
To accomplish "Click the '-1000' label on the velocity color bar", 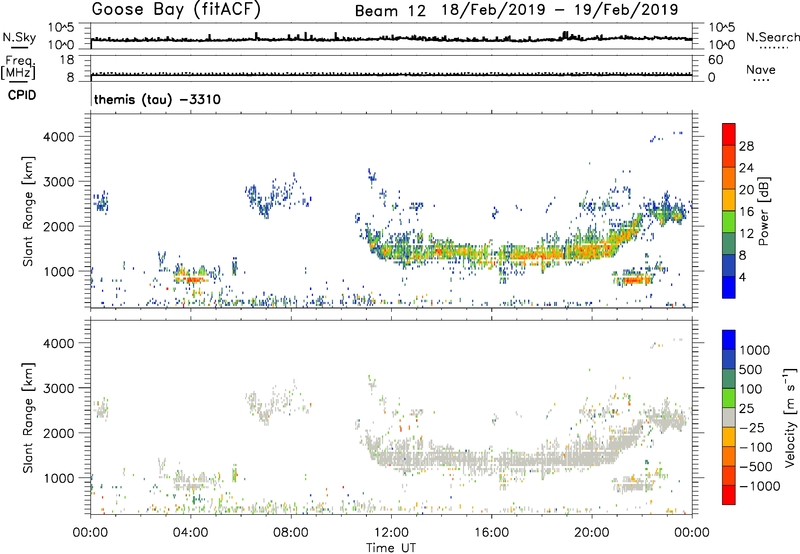I will pos(760,486).
